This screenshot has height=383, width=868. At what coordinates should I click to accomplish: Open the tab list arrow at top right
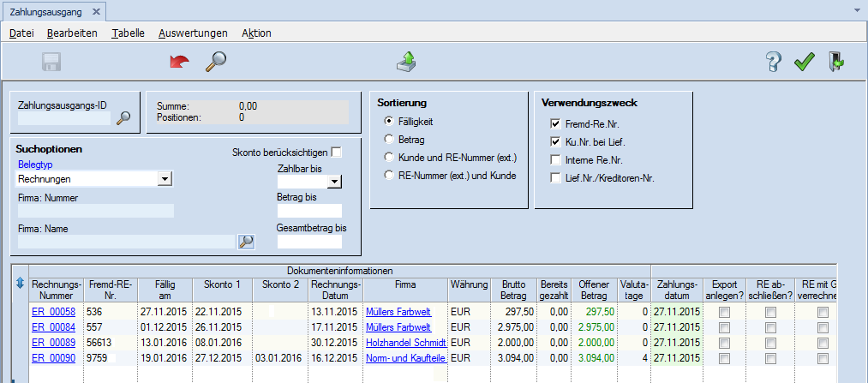click(x=858, y=12)
